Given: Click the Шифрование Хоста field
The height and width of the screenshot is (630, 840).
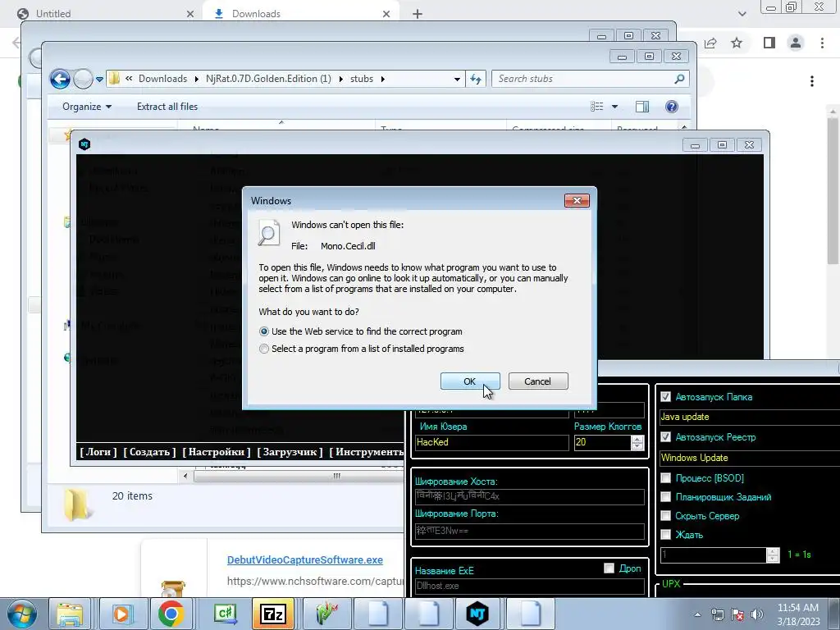Looking at the screenshot, I should (529, 496).
